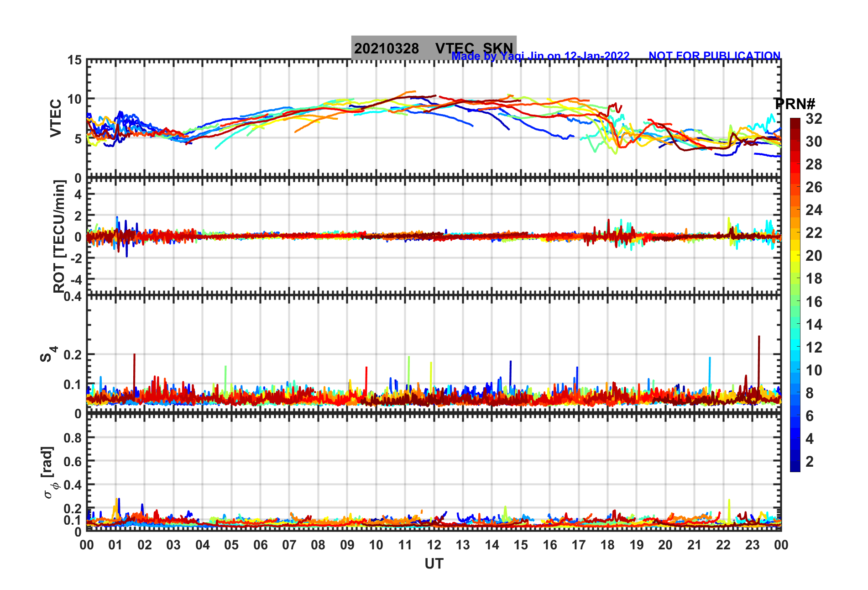This screenshot has width=868, height=590.
Task: Click colorbar tick label 32
Action: click(x=814, y=119)
